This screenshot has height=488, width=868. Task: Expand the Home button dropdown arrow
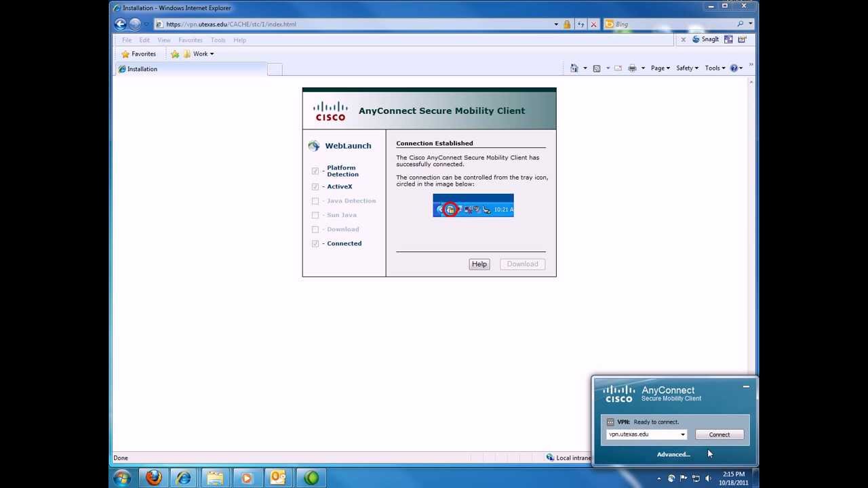(x=585, y=68)
